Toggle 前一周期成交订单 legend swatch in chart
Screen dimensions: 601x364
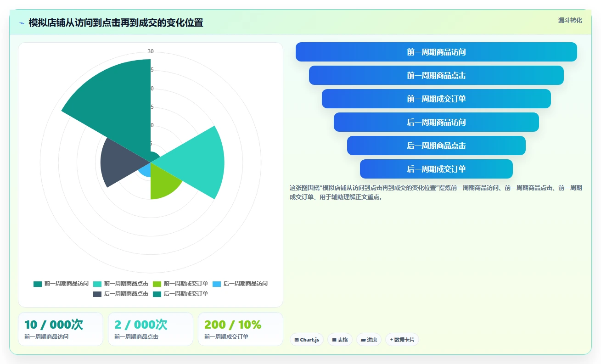[157, 284]
